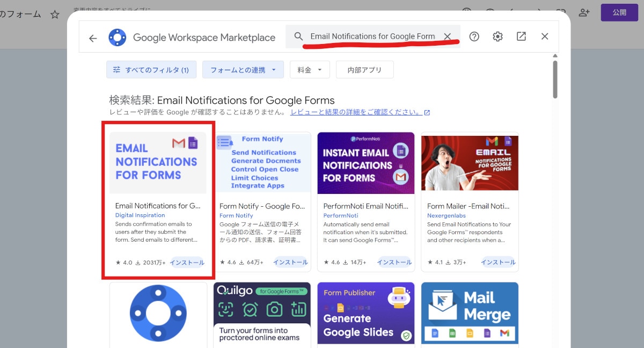Open Marketplace help via the question mark icon
This screenshot has height=348, width=644.
[474, 37]
